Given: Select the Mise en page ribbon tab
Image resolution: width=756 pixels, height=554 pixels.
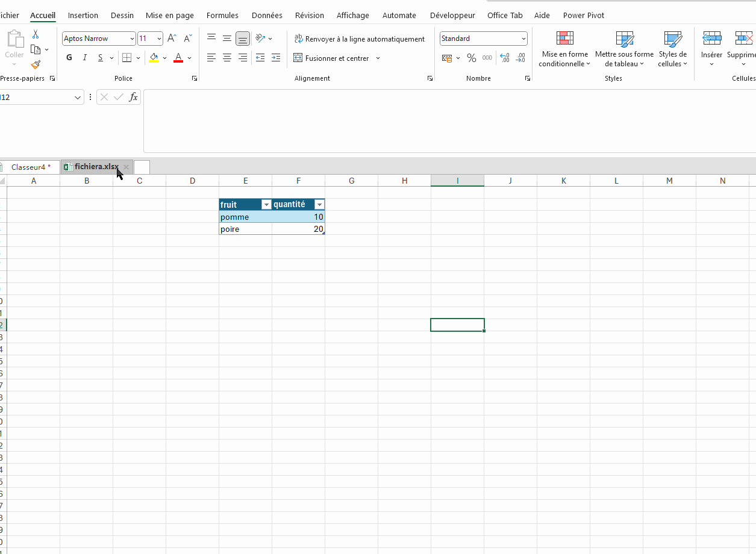Looking at the screenshot, I should 170,15.
